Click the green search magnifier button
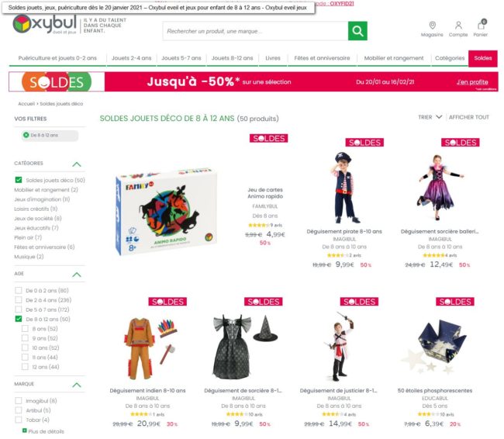The image size is (504, 439). [357, 31]
